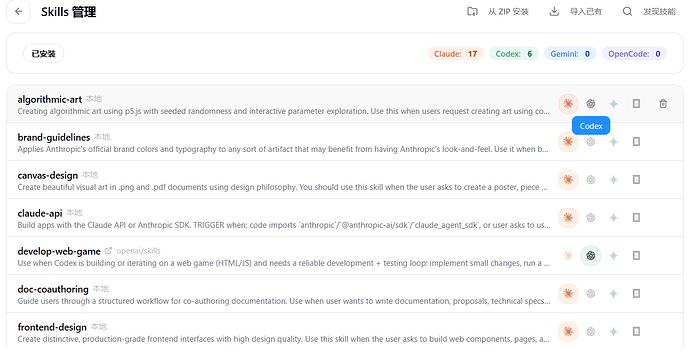
Task: Enable OpenCode for claude-api skill
Action: coord(636,218)
